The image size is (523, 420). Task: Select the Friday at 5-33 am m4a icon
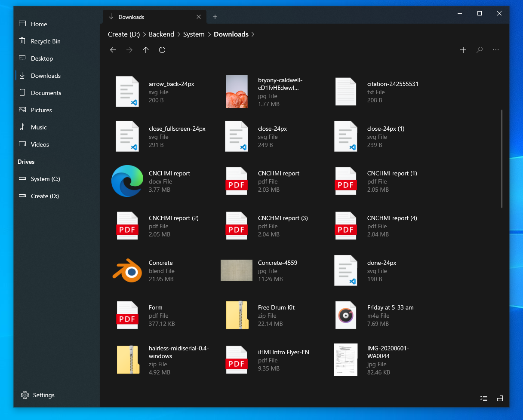point(346,315)
